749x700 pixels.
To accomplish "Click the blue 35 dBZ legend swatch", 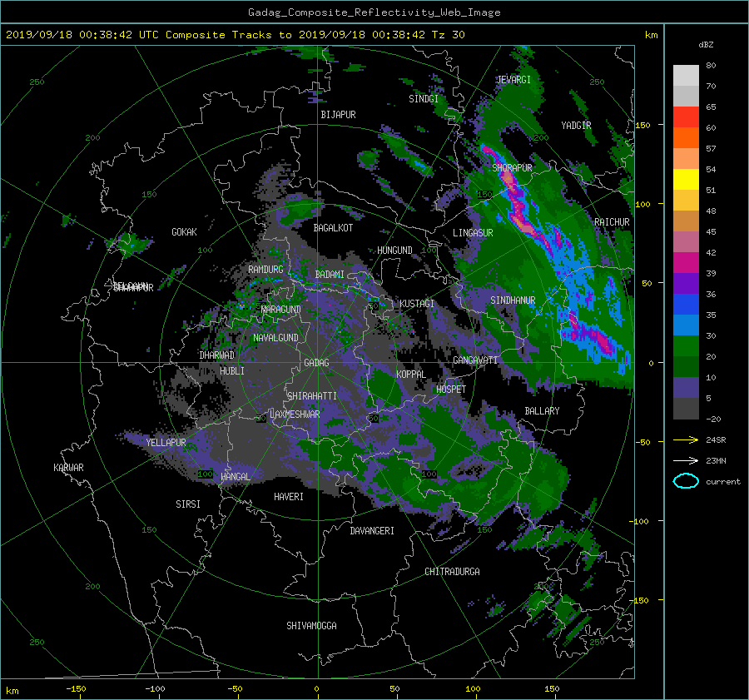I will click(686, 304).
